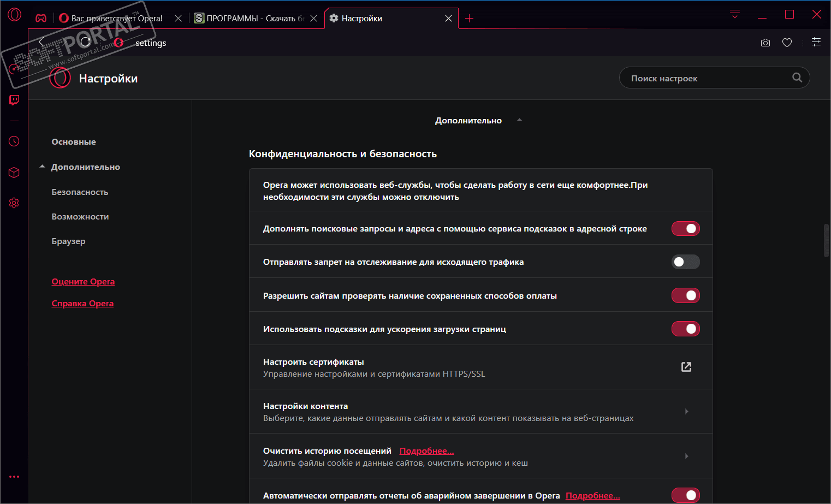Viewport: 831px width, 504px height.
Task: Click the "Дополнительно" label in left navigation
Action: pos(86,167)
